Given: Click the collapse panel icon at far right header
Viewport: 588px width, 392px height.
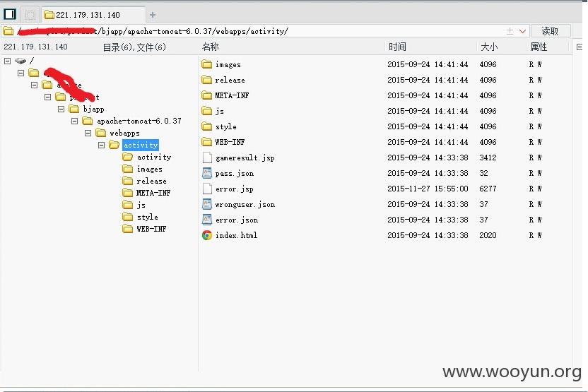Looking at the screenshot, I should coord(580,47).
